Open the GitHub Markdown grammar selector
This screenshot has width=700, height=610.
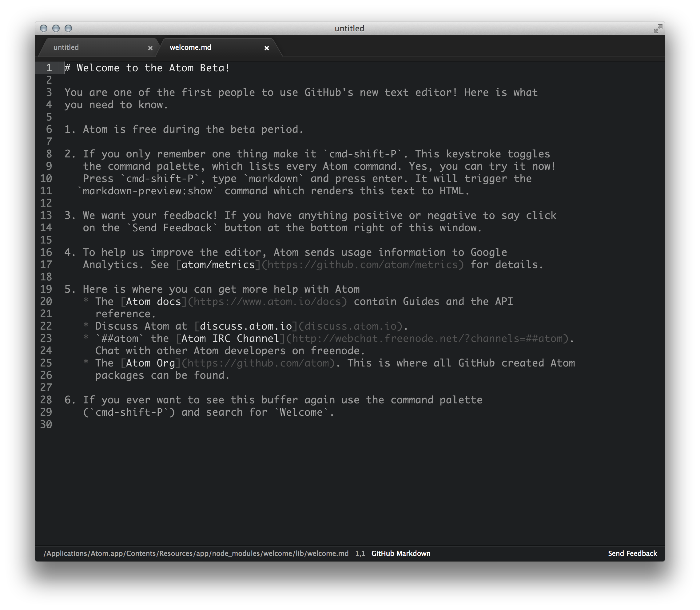401,553
